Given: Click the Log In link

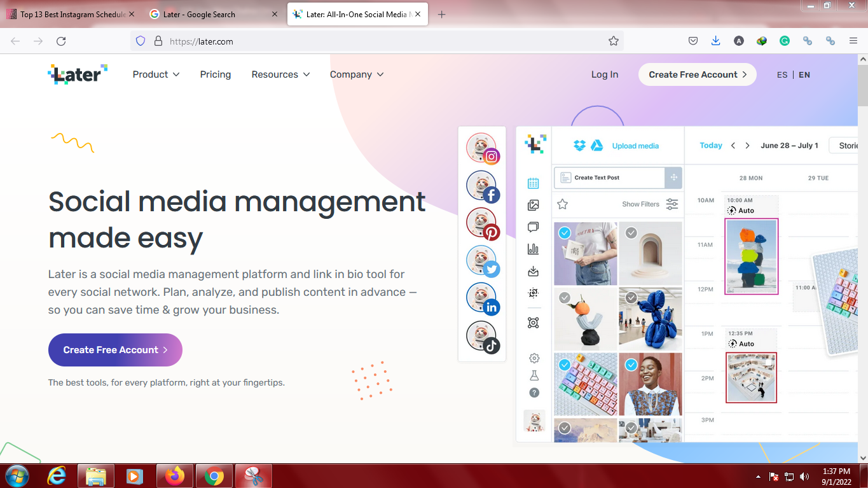Looking at the screenshot, I should tap(605, 74).
